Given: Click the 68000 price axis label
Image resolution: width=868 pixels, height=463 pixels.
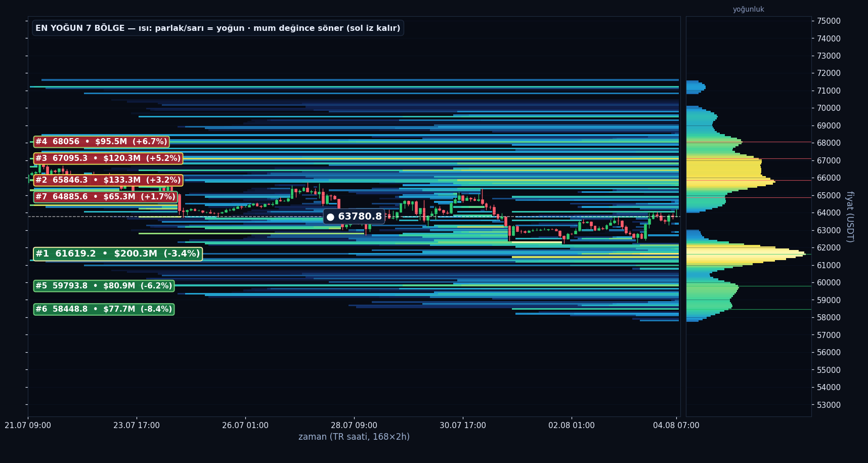Looking at the screenshot, I should [829, 143].
